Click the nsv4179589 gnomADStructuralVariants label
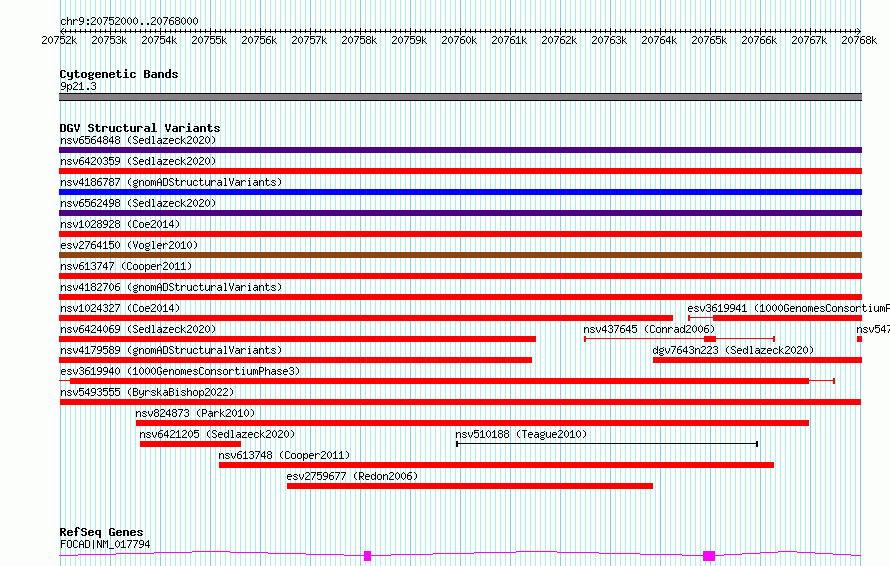This screenshot has height=566, width=890. click(x=171, y=350)
